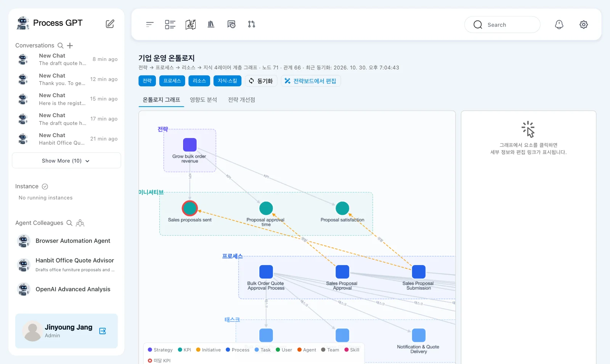
Task: Select the Sales proposals sent KPI node
Action: pyautogui.click(x=190, y=208)
